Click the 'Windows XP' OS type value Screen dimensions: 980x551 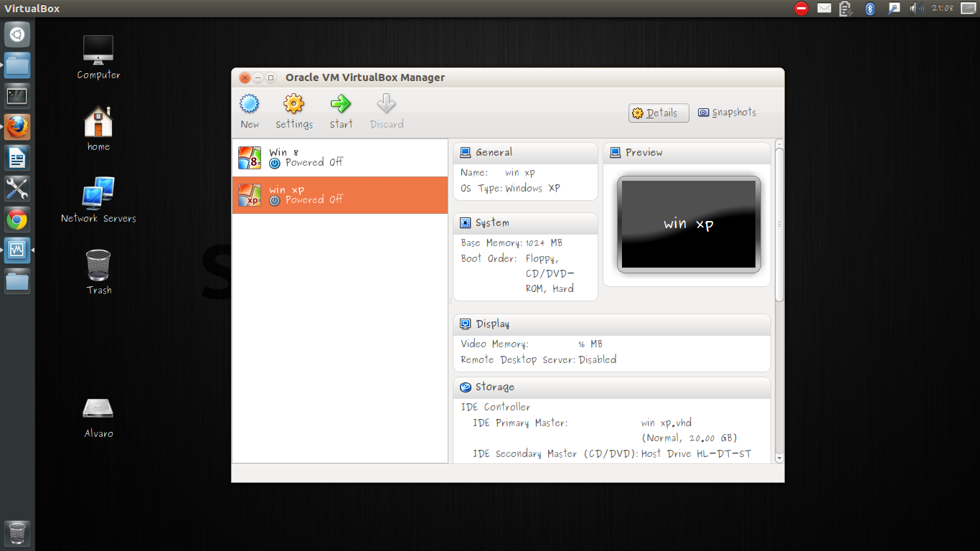532,189
